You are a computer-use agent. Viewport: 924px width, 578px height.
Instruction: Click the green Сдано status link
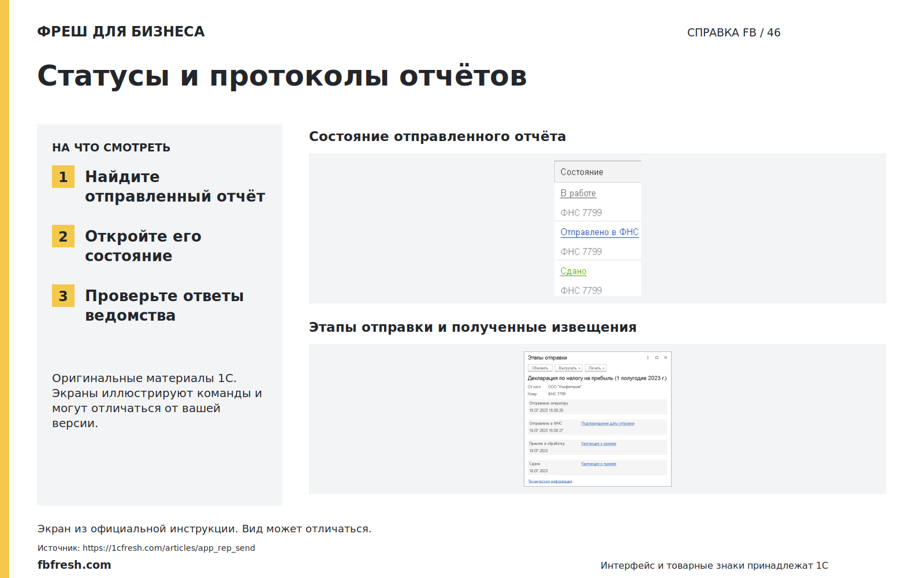(x=573, y=271)
